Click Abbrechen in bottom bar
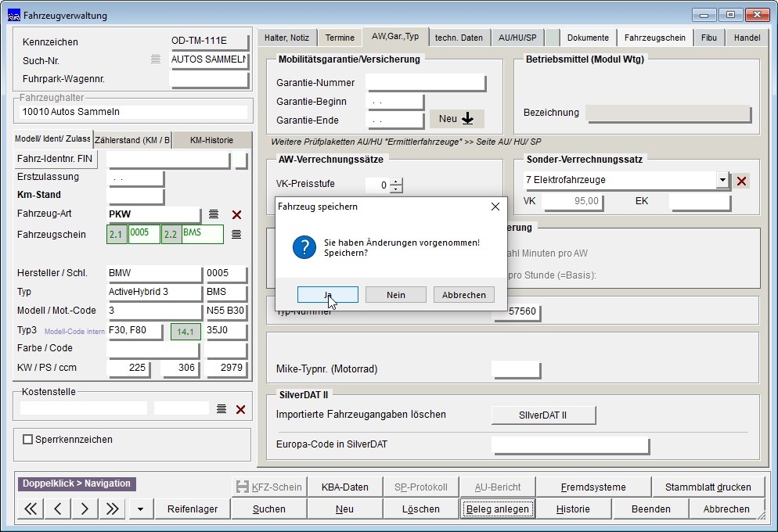Viewport: 778px width, 532px height. pyautogui.click(x=726, y=509)
